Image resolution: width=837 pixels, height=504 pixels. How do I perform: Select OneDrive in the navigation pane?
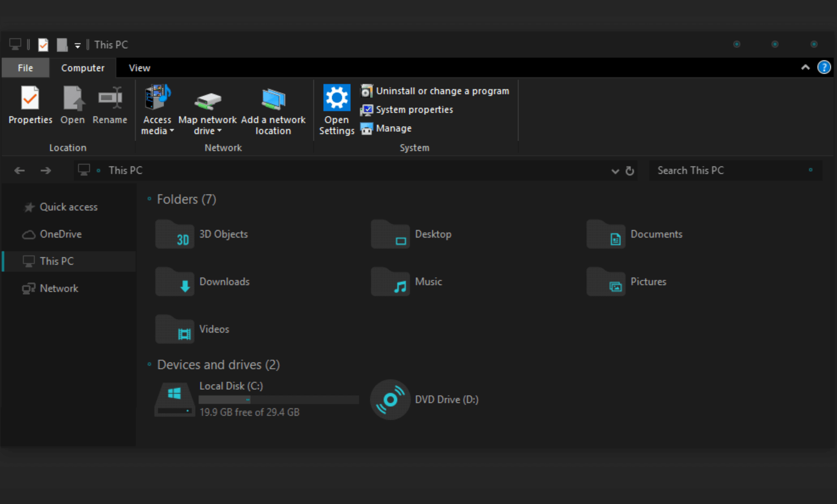61,234
